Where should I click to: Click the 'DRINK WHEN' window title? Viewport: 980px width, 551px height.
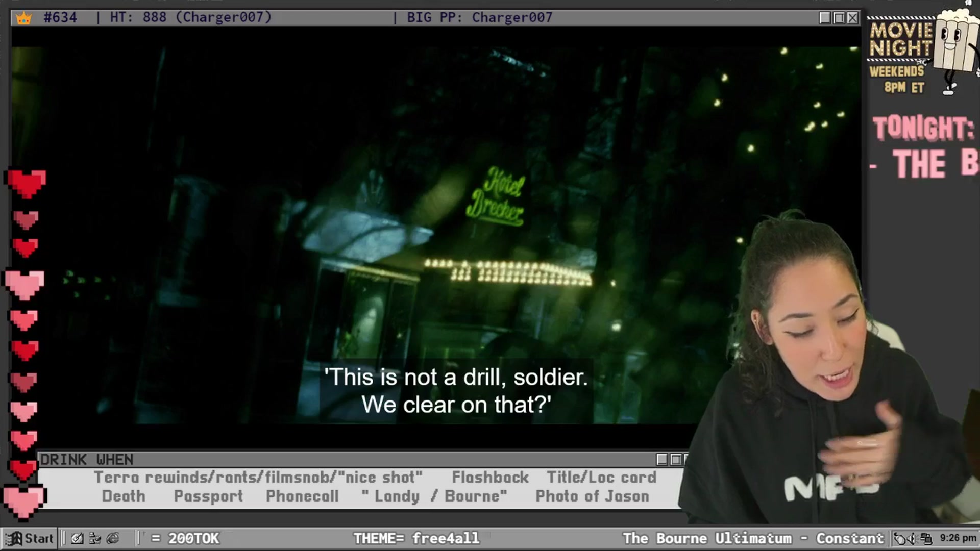pyautogui.click(x=87, y=460)
